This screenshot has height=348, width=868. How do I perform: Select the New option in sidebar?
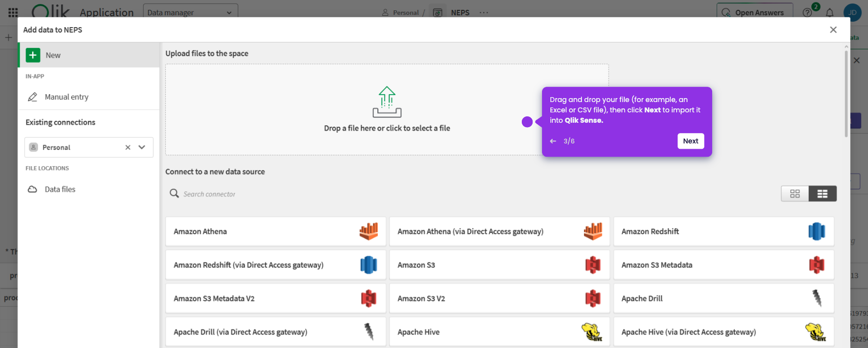click(x=89, y=55)
